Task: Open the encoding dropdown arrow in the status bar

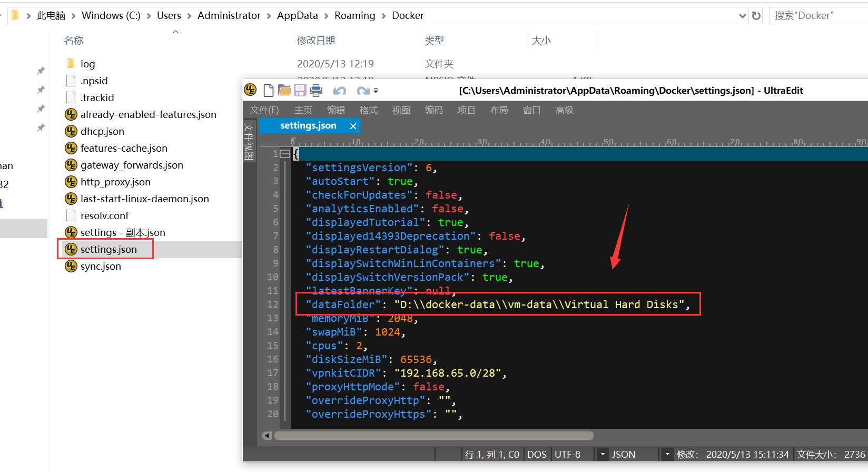Action: tap(603, 454)
